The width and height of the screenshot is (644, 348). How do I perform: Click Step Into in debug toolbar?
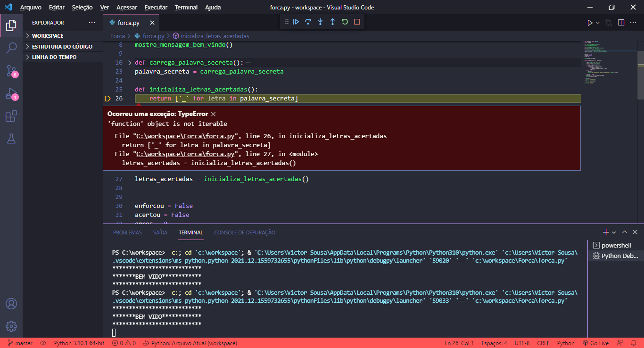321,22
